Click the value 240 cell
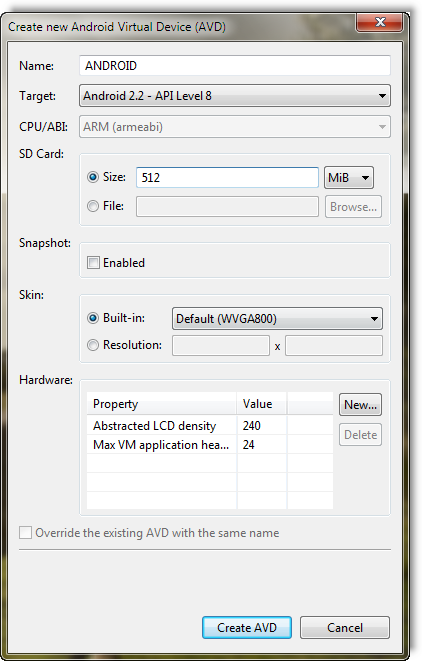 [262, 426]
